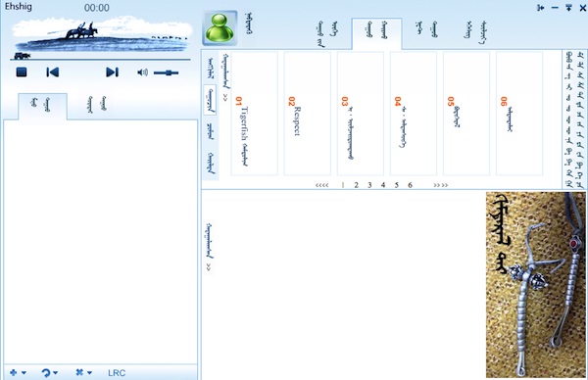Image resolution: width=588 pixels, height=380 pixels.
Task: Expand the >> arrow in the lower panel
Action: point(209,266)
